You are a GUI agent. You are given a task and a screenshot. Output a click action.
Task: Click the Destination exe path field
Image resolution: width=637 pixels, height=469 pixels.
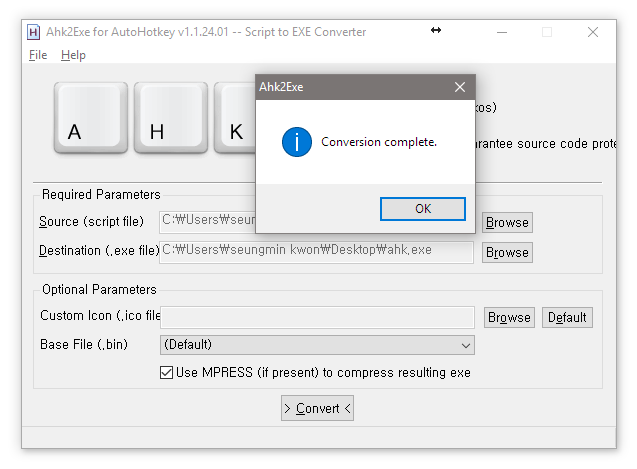point(316,252)
